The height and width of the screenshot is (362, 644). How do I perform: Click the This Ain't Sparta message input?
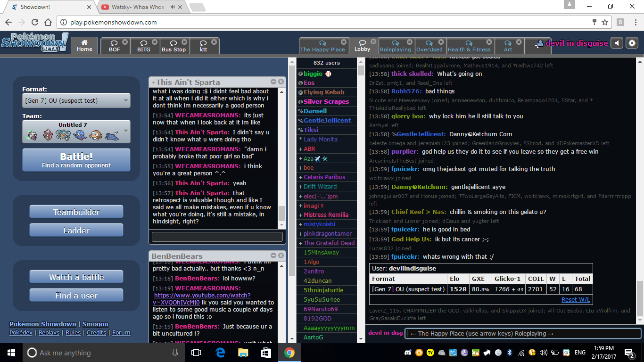pyautogui.click(x=217, y=237)
